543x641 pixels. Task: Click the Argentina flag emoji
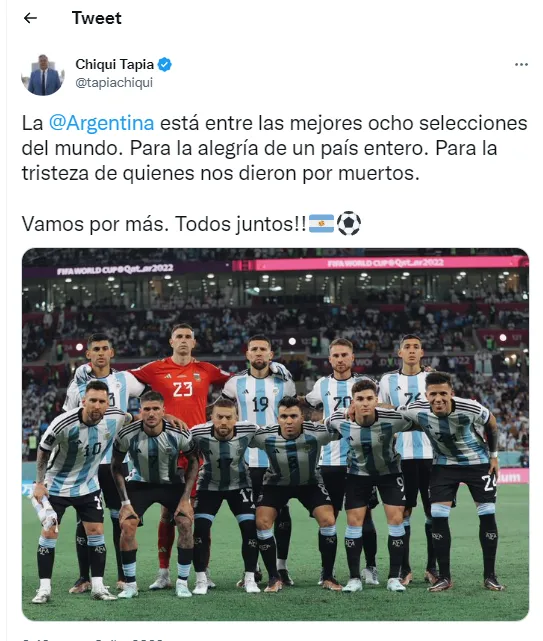tap(321, 224)
